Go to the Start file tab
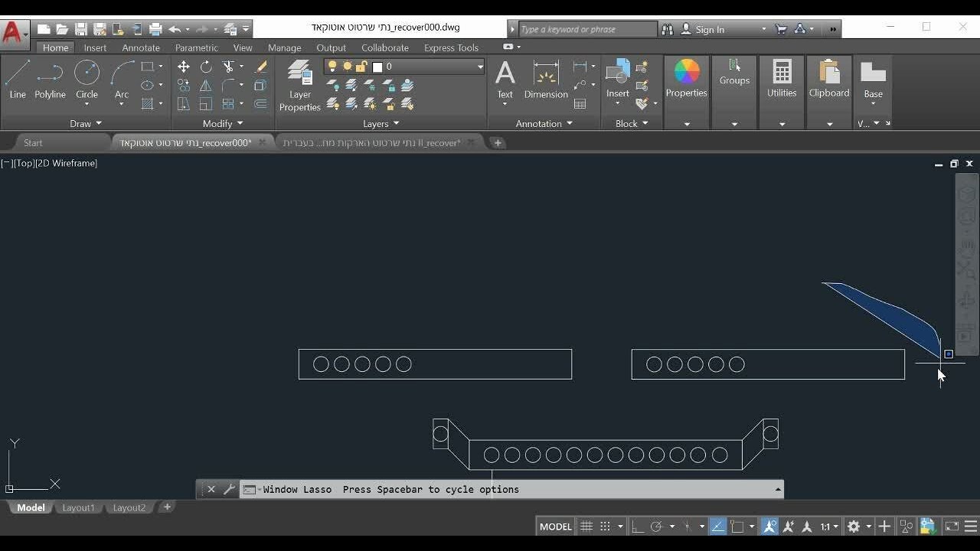 pyautogui.click(x=33, y=142)
